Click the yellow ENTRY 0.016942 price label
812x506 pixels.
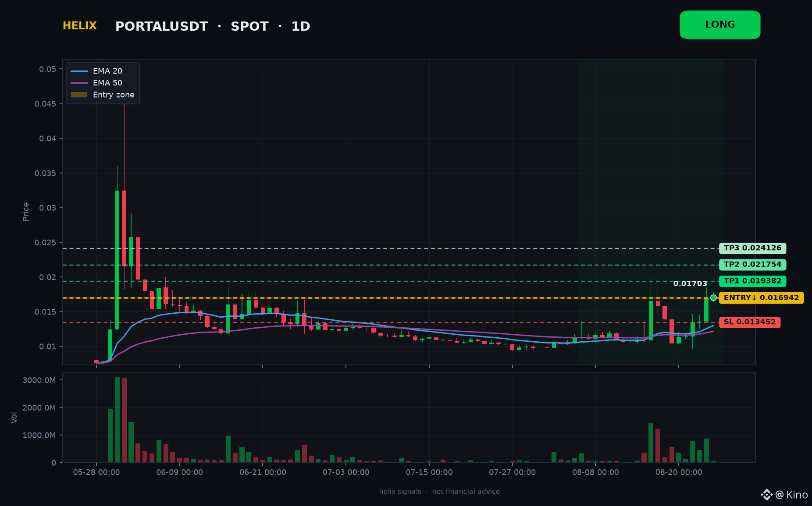tap(761, 298)
